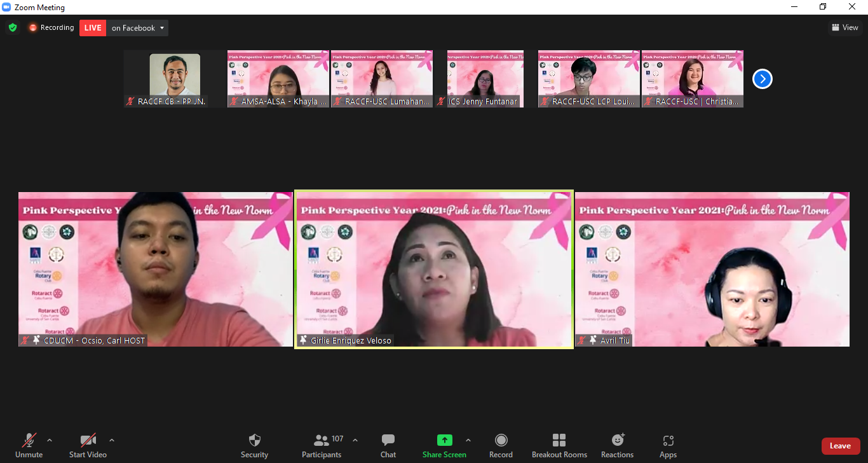The width and height of the screenshot is (868, 463).
Task: Click the "Avril Tiu" name label
Action: click(x=615, y=341)
